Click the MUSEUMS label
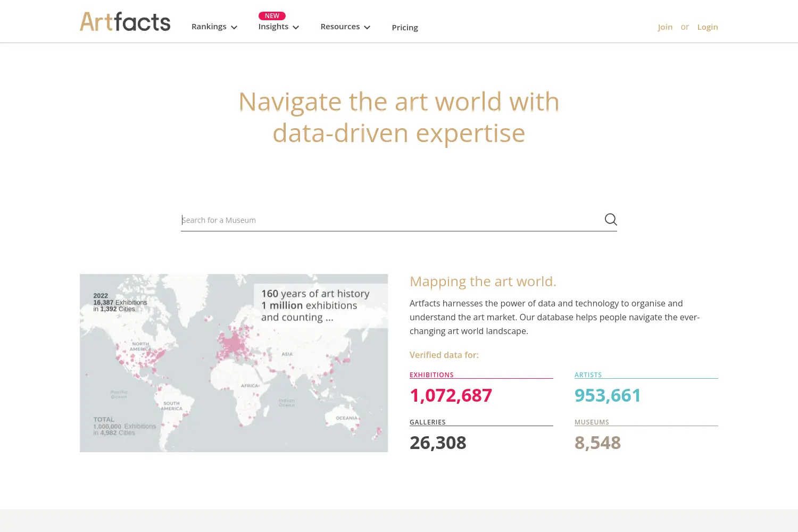The width and height of the screenshot is (798, 532). pyautogui.click(x=592, y=422)
